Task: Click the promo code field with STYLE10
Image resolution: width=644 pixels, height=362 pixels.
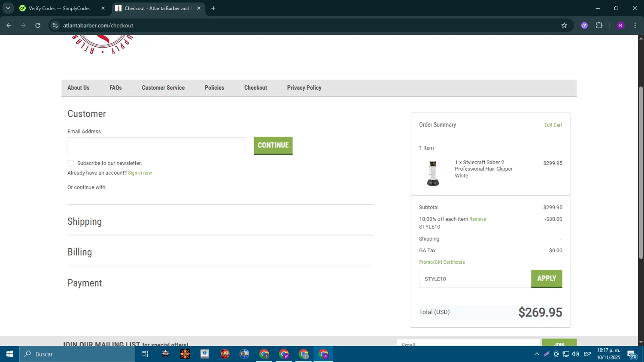Action: pos(475,279)
